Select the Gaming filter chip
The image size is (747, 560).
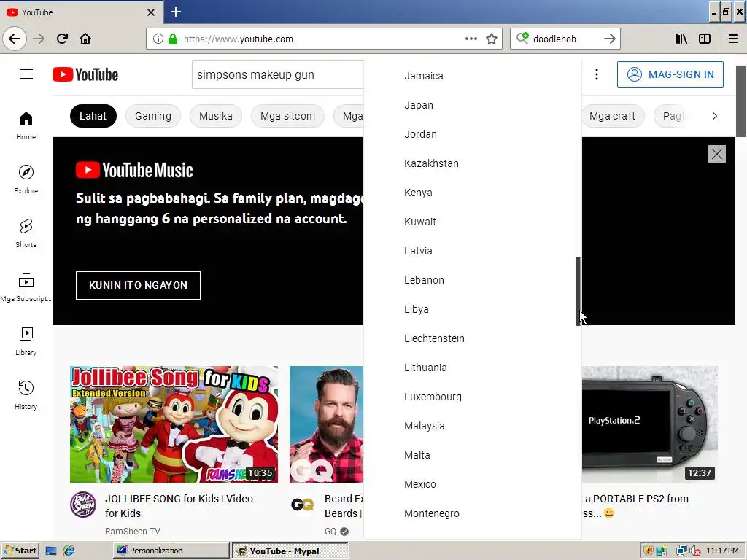pyautogui.click(x=153, y=116)
